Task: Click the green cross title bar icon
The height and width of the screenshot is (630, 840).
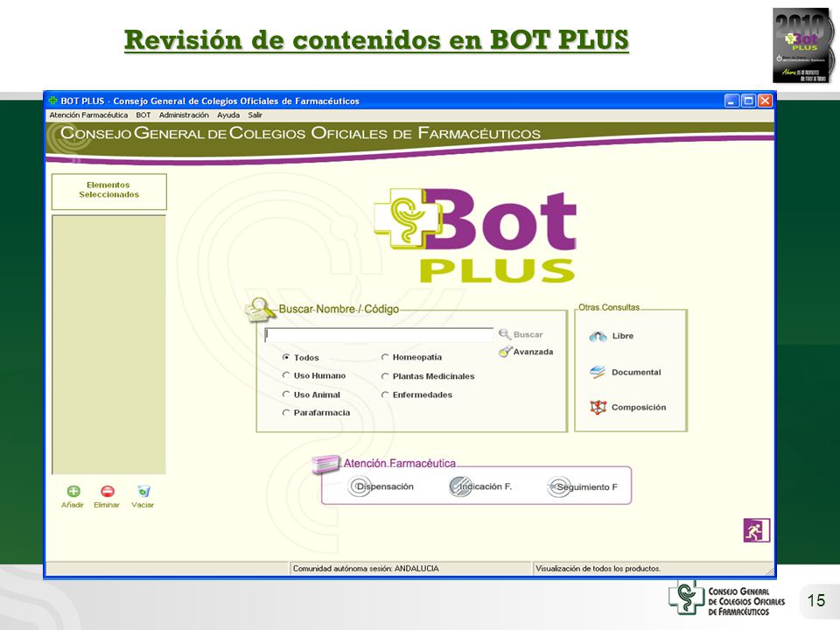Action: pyautogui.click(x=52, y=101)
